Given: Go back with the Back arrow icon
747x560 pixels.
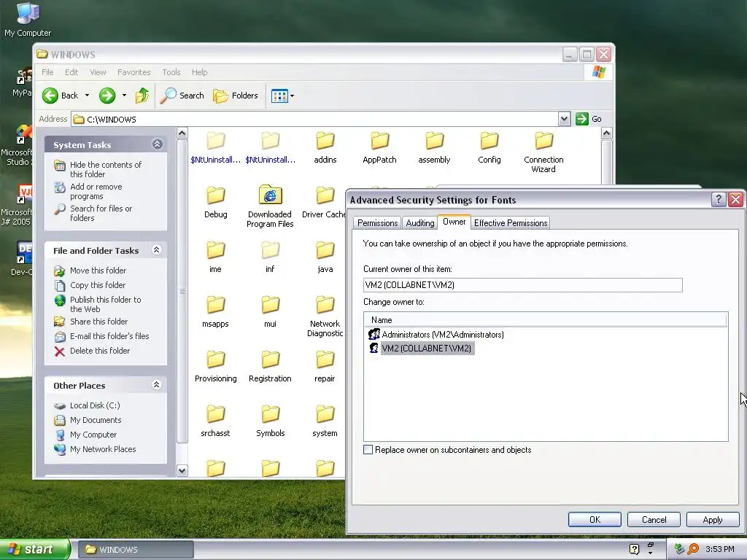Looking at the screenshot, I should point(50,96).
